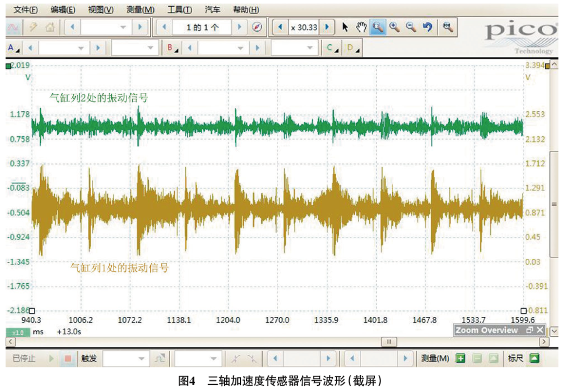Decrease pre-trigger percentage

click(352, 358)
